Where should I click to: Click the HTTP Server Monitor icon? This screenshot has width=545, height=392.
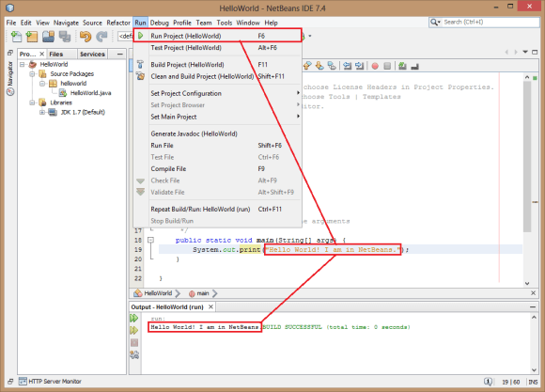point(23,382)
